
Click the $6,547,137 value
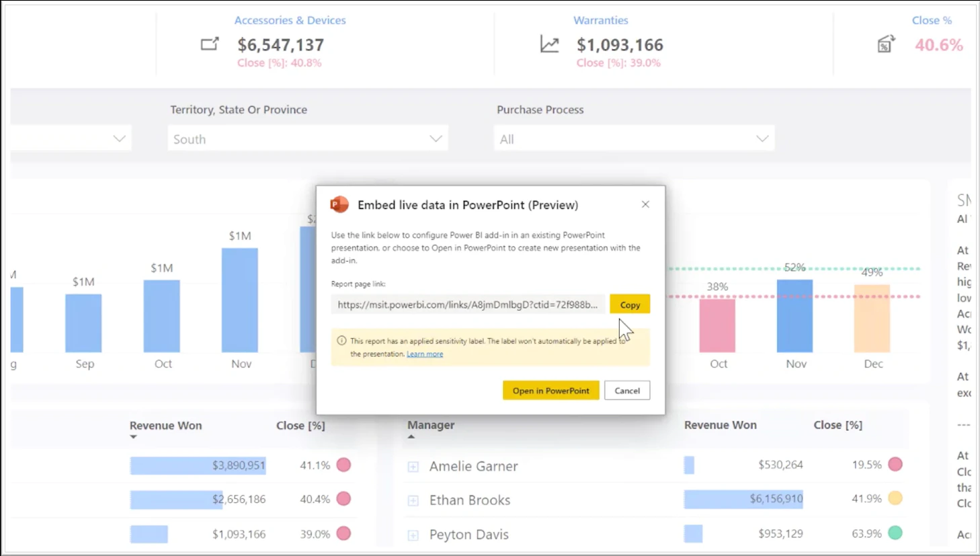pos(281,45)
